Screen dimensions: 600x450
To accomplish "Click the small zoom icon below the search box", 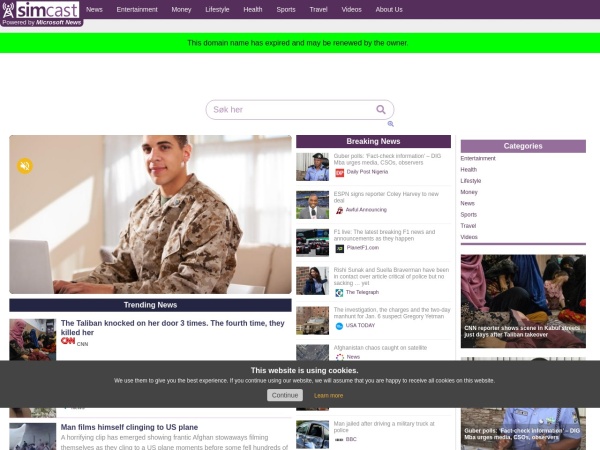I will pyautogui.click(x=390, y=124).
